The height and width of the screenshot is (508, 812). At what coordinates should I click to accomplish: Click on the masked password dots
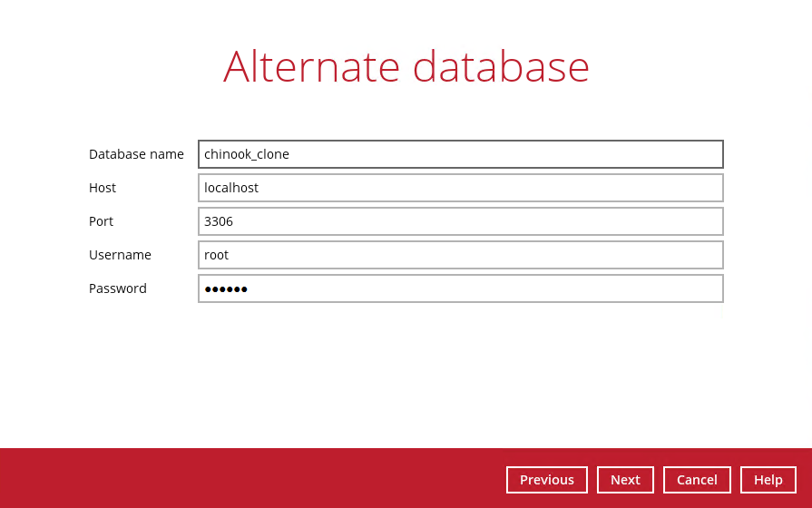click(x=226, y=289)
